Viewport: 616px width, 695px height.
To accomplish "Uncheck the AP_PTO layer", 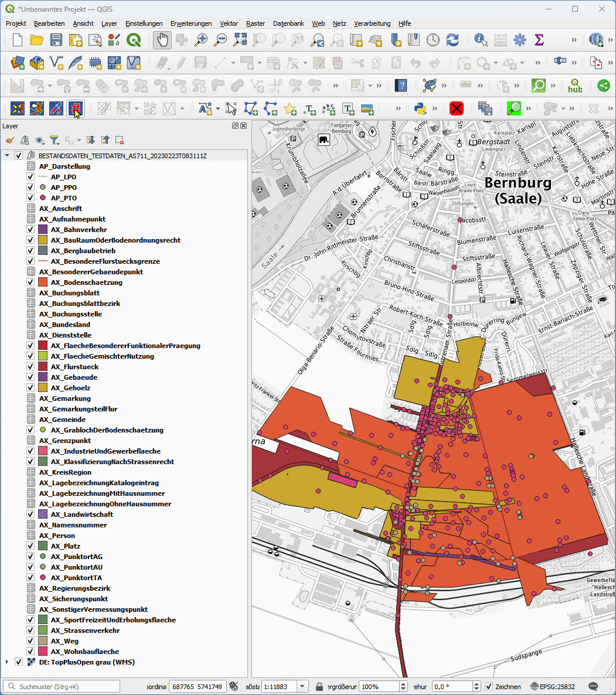I will pyautogui.click(x=30, y=197).
